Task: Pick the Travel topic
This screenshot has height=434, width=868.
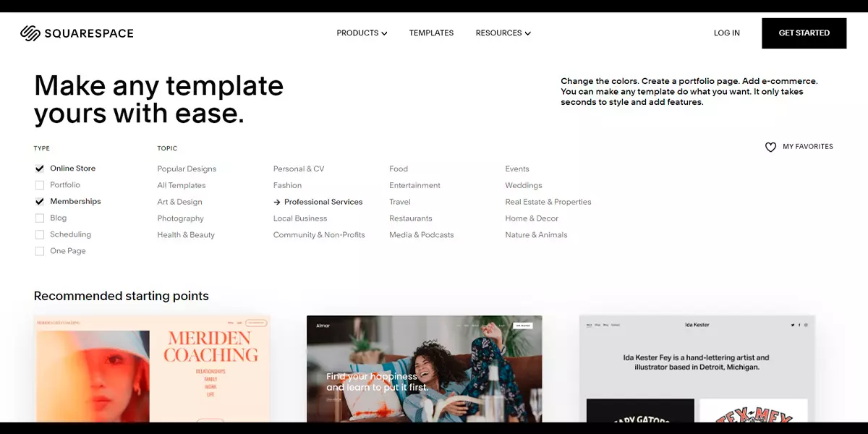Action: [399, 202]
